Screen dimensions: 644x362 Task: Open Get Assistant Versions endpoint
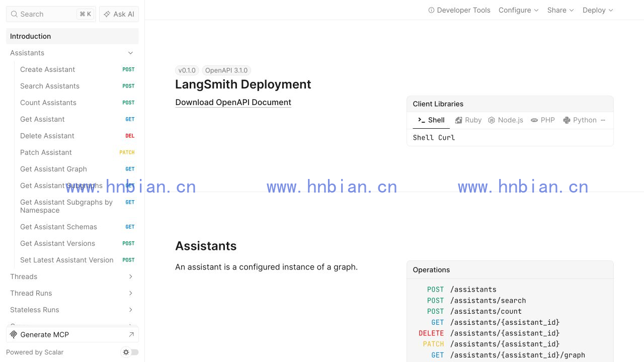77,243
